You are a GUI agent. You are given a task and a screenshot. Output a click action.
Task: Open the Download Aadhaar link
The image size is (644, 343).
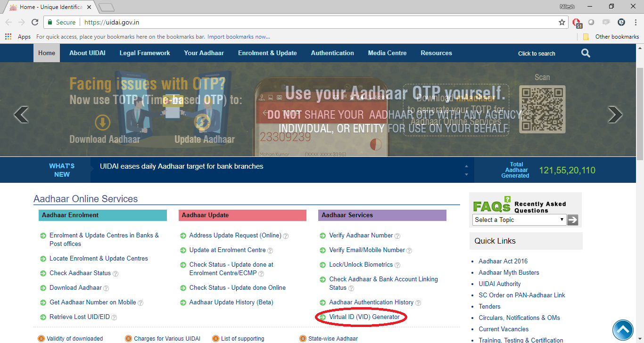(75, 288)
